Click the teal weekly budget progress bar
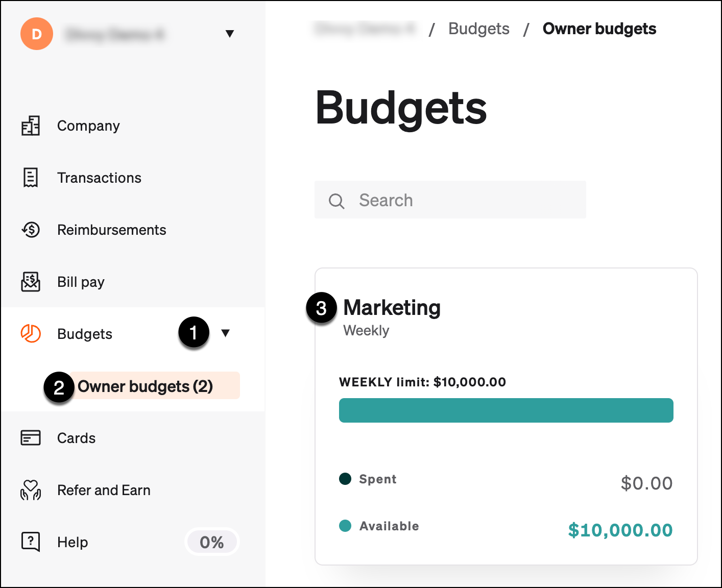722x588 pixels. (x=506, y=410)
